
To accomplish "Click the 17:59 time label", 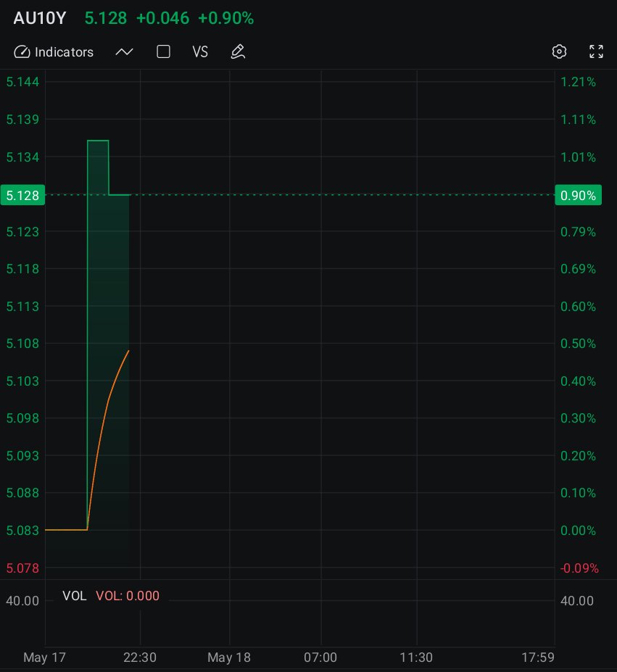I will (x=538, y=657).
